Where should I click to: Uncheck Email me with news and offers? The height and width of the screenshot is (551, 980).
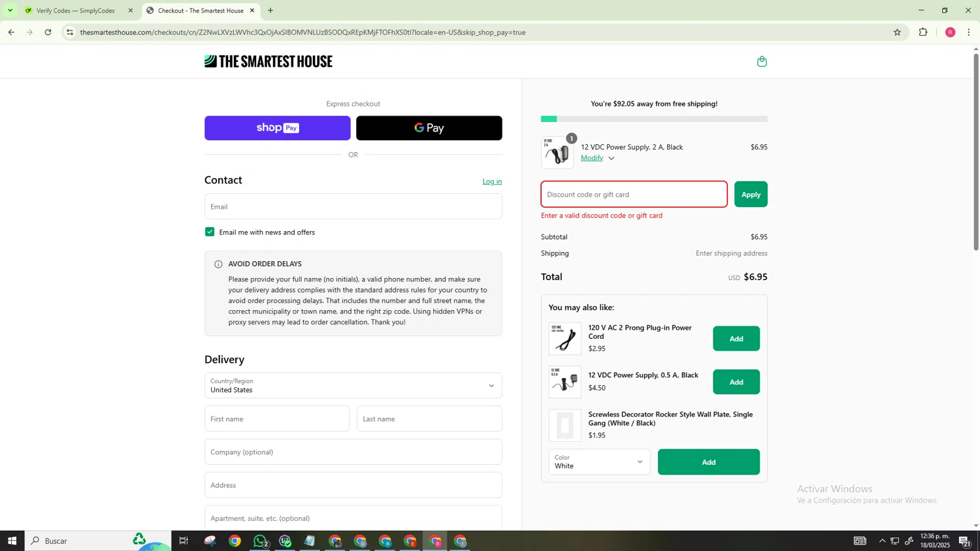pyautogui.click(x=210, y=232)
